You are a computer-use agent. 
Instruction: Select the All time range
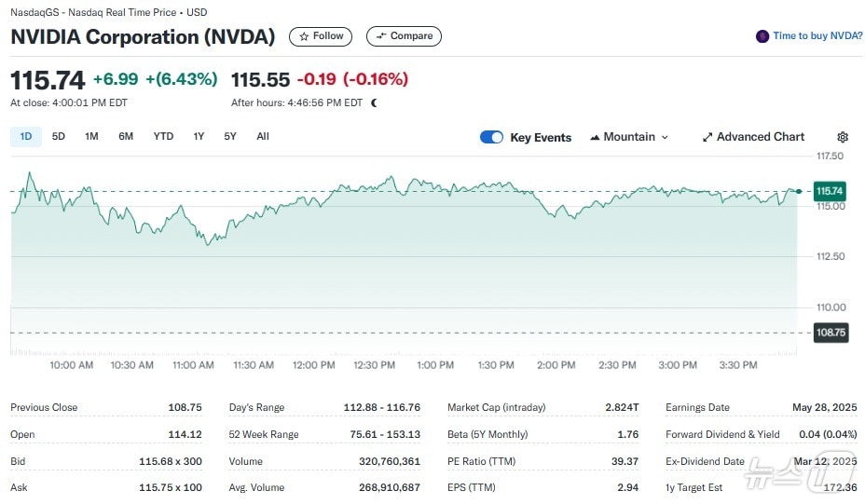click(263, 137)
